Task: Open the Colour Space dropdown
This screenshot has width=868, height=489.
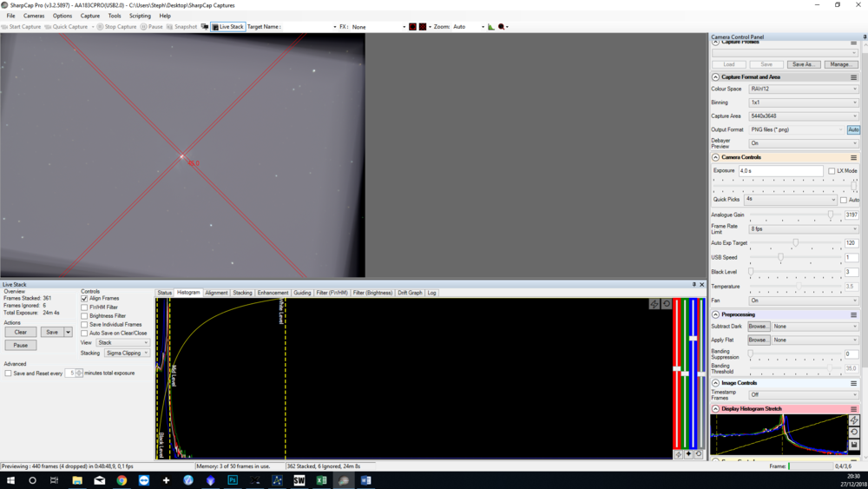Action: pos(803,89)
